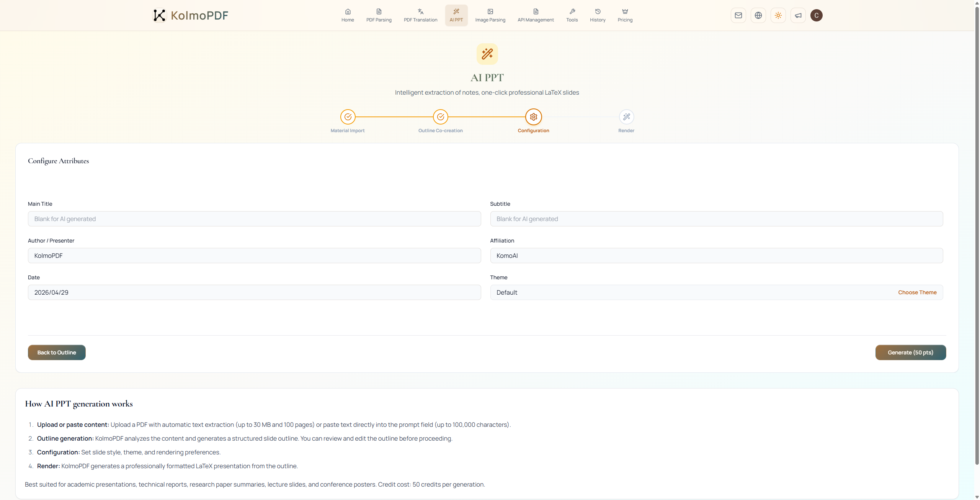This screenshot has height=500, width=980.
Task: Open the Tools nav item
Action: coord(572,15)
